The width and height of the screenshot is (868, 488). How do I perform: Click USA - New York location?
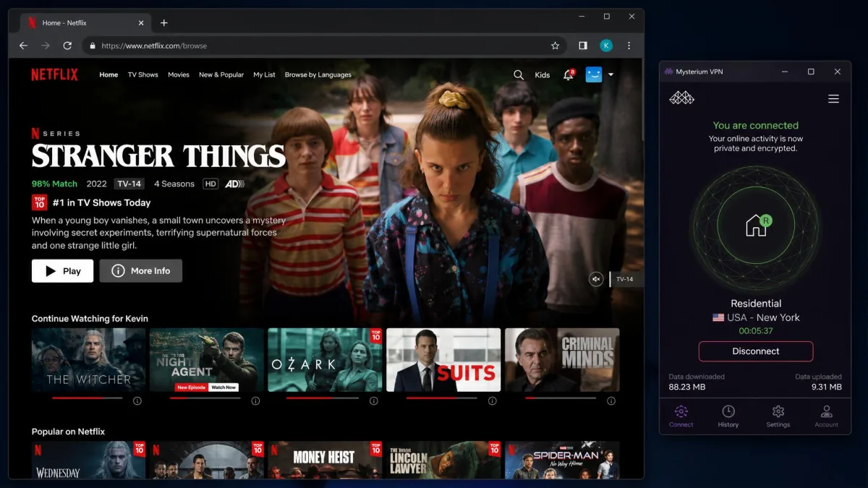756,317
